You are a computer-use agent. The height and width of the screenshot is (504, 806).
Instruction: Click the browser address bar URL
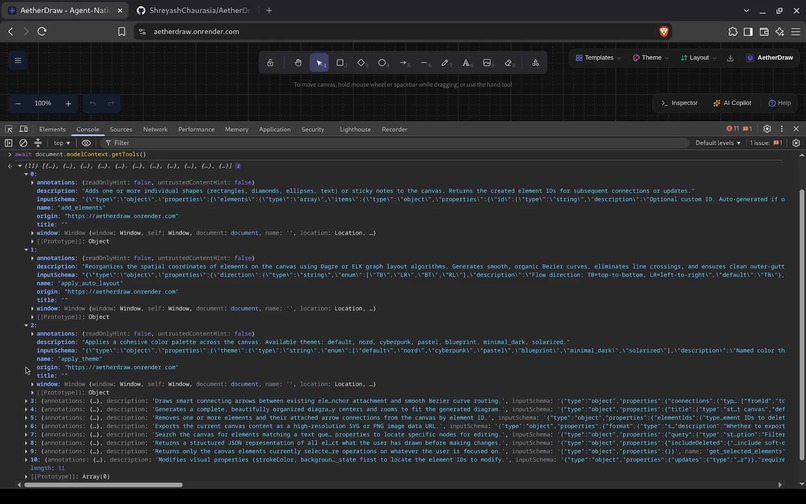pyautogui.click(x=196, y=31)
